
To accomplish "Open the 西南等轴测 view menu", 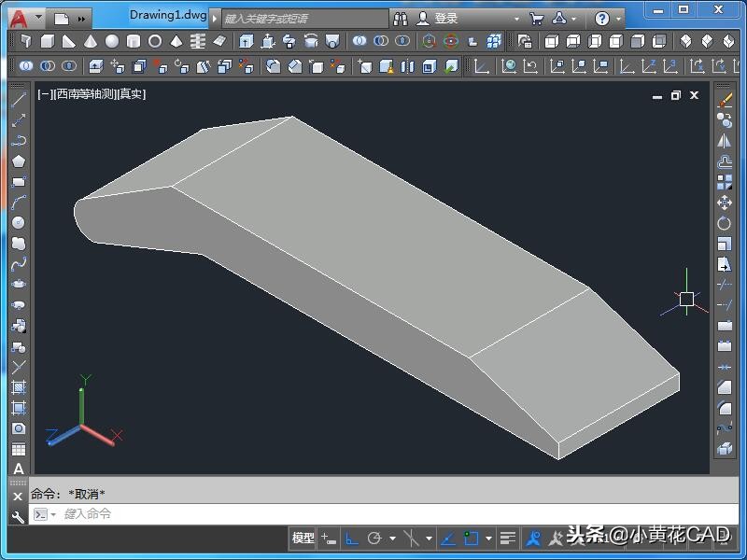I will [84, 94].
